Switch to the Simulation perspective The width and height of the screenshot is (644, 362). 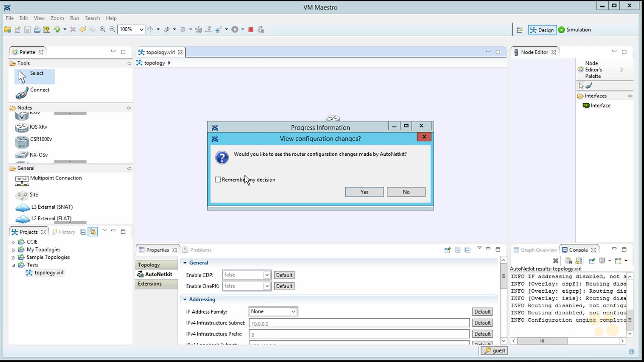coord(575,30)
